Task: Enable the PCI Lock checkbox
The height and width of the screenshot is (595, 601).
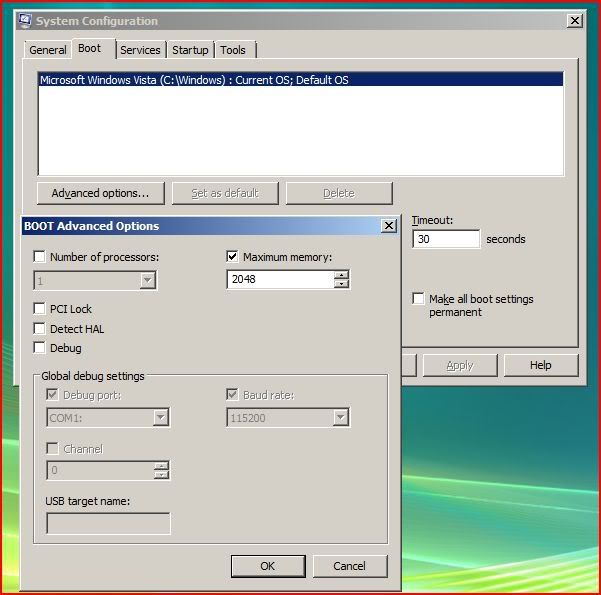Action: coord(39,308)
